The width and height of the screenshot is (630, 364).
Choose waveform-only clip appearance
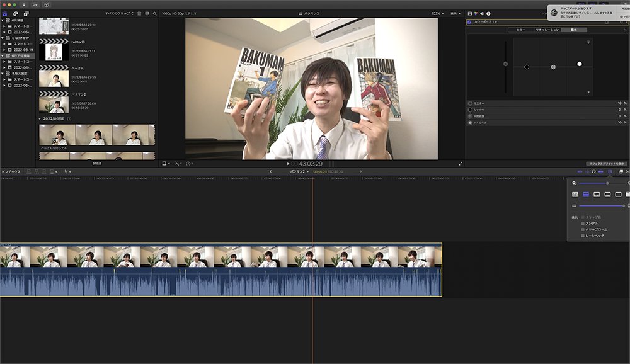click(x=575, y=195)
